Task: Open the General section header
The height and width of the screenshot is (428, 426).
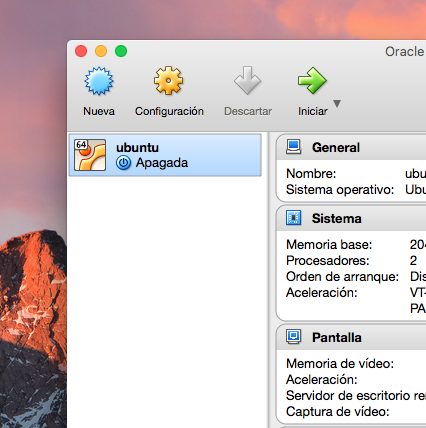Action: point(351,147)
